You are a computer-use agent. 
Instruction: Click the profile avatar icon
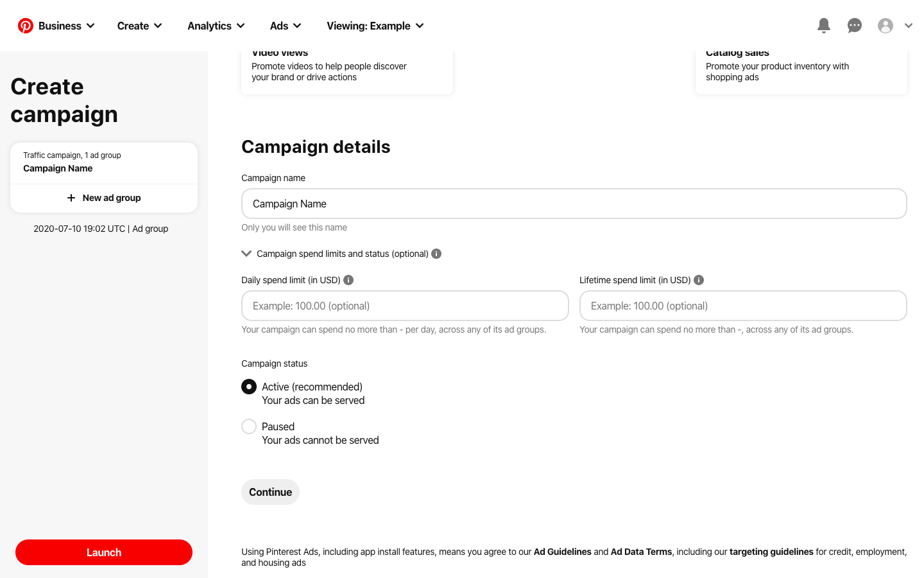[x=886, y=26]
